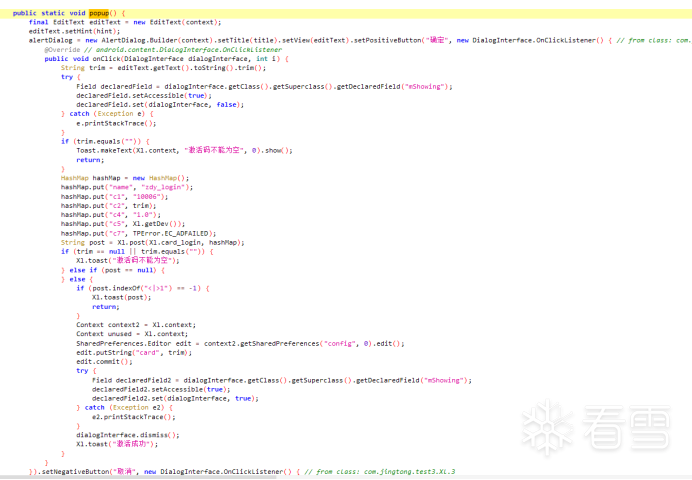Click the highlighted 'popup' method name
Viewport: 692px width, 480px height.
click(99, 13)
